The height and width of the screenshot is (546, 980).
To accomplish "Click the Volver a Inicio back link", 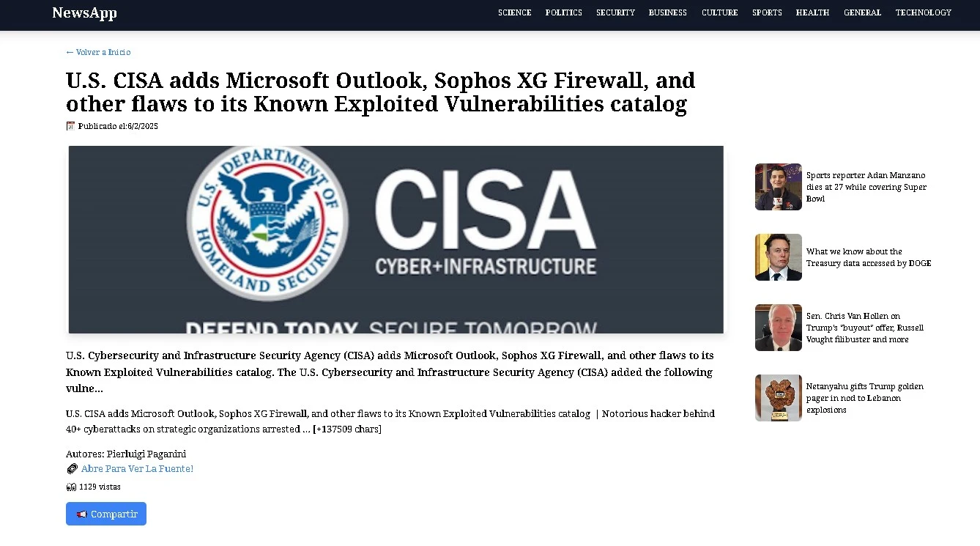I will tap(98, 52).
